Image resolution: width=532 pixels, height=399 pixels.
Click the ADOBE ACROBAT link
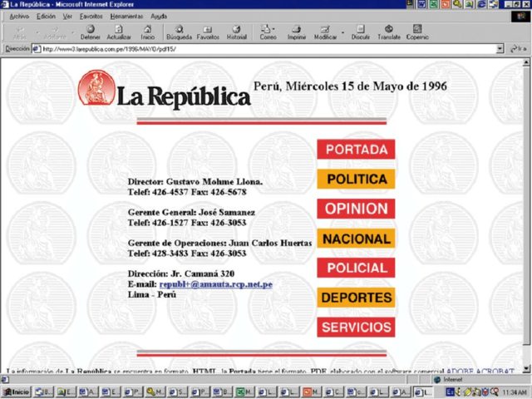(480, 371)
